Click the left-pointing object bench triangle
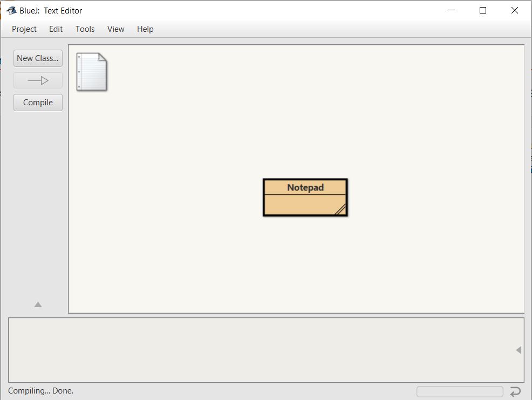This screenshot has width=532, height=400. pos(517,349)
